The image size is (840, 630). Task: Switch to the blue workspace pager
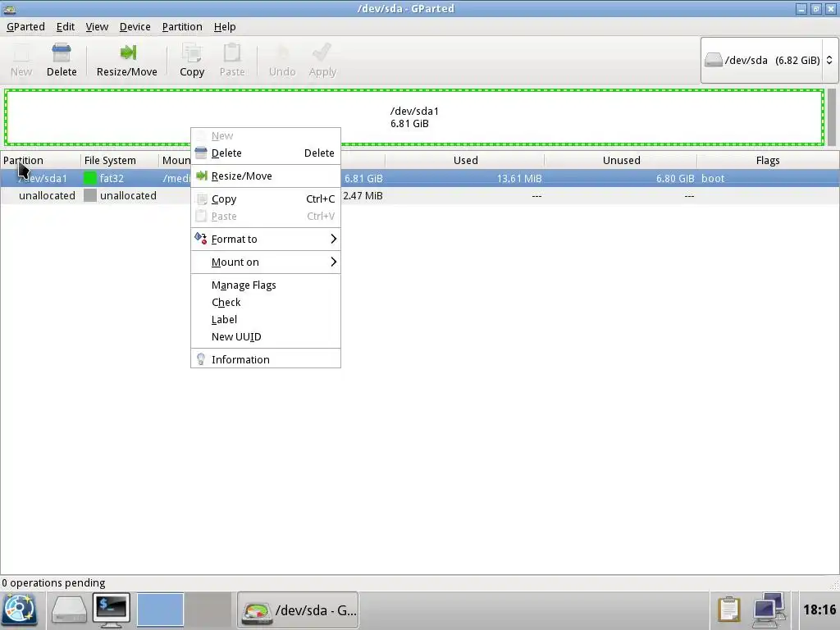[x=160, y=609]
